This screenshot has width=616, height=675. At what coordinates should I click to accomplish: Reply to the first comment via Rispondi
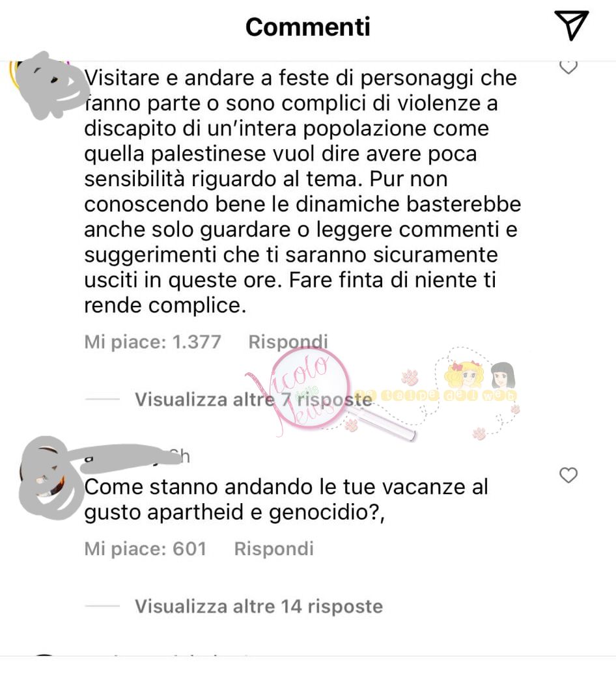pyautogui.click(x=288, y=342)
